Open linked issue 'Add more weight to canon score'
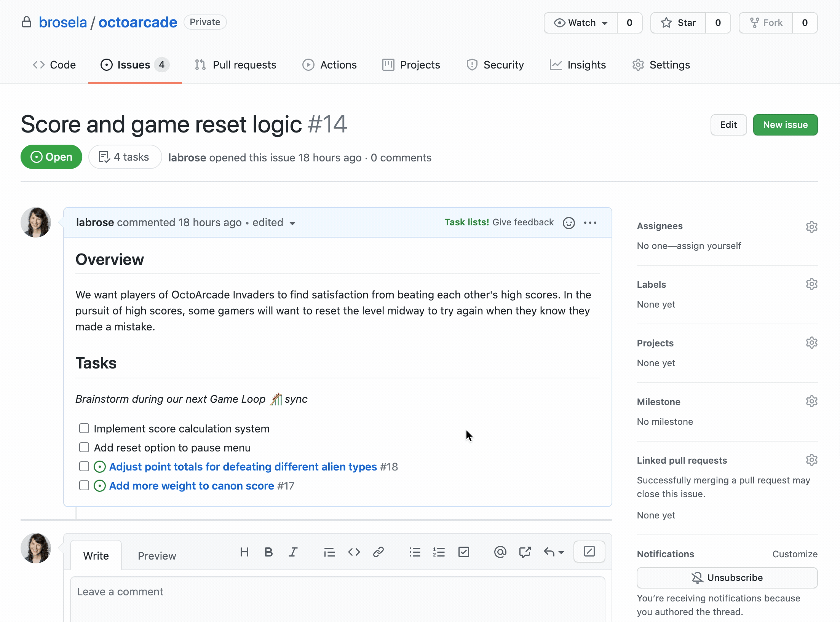This screenshot has width=840, height=622. [192, 486]
